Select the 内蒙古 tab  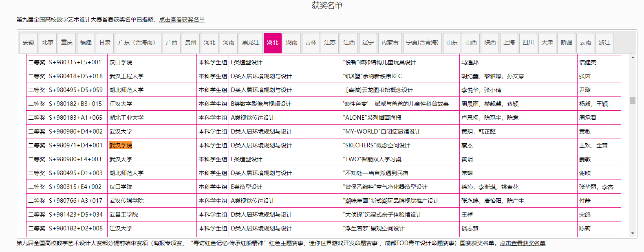[390, 43]
